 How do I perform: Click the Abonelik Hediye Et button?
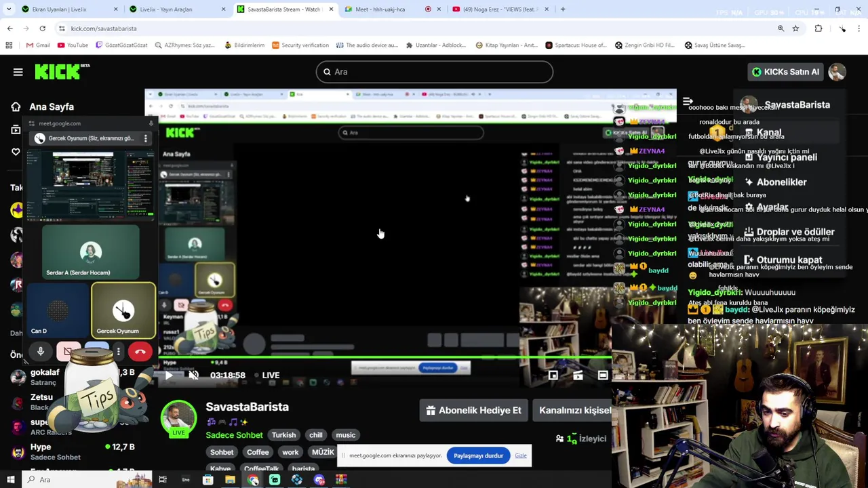point(473,410)
